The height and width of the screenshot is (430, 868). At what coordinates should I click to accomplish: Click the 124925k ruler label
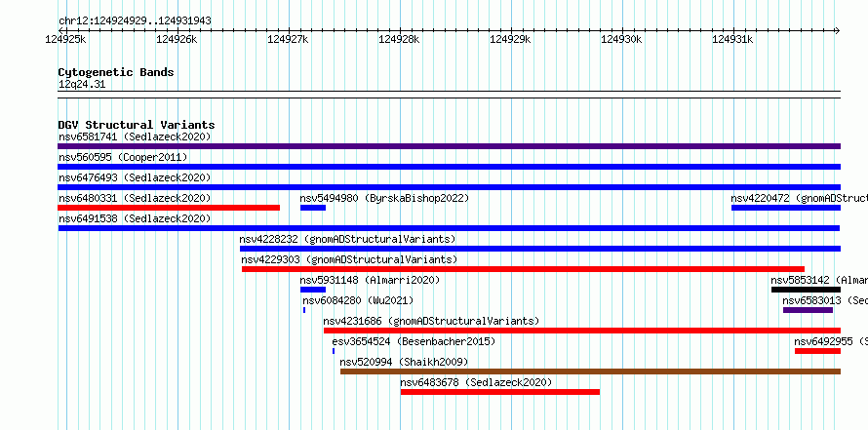(66, 39)
